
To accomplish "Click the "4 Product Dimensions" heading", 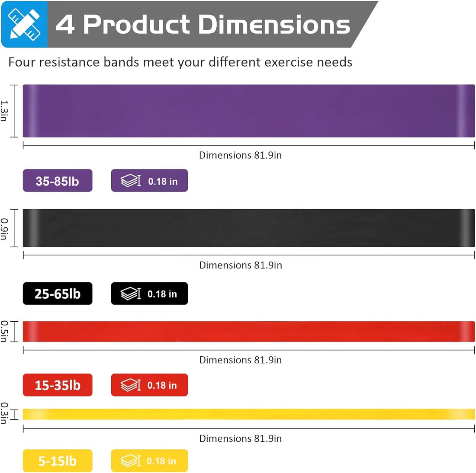I will click(203, 25).
